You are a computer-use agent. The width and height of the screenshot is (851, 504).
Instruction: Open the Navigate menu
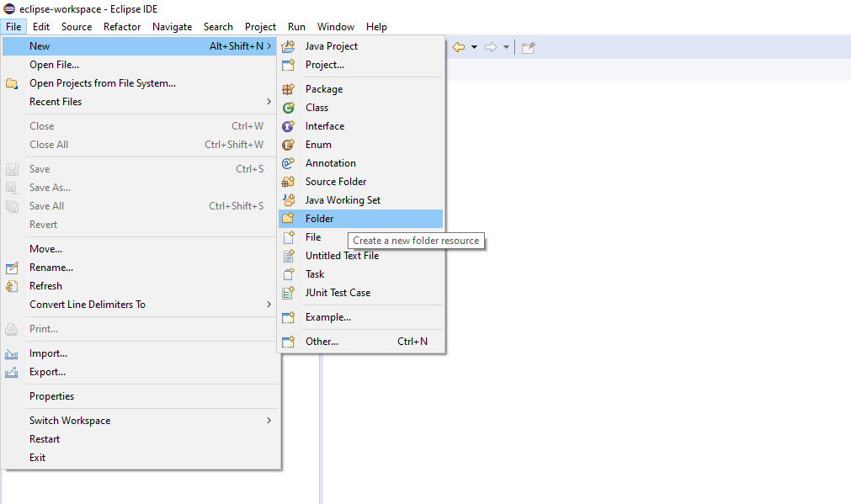(172, 27)
